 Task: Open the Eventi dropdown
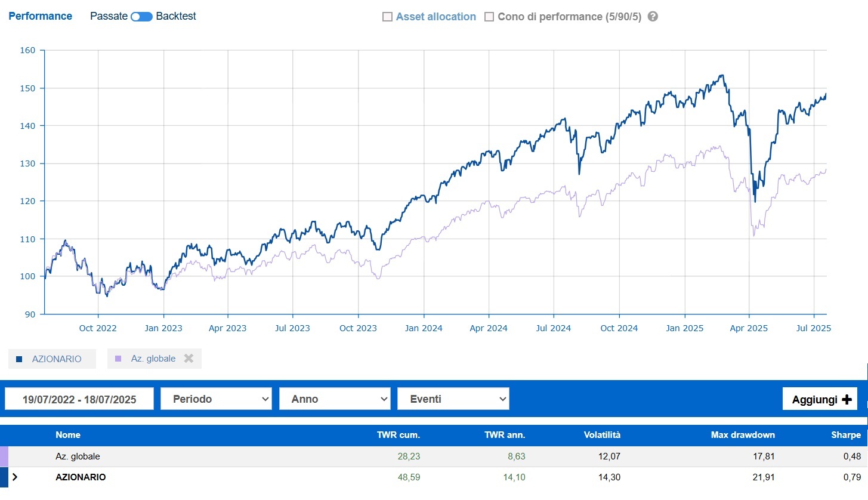(x=453, y=399)
